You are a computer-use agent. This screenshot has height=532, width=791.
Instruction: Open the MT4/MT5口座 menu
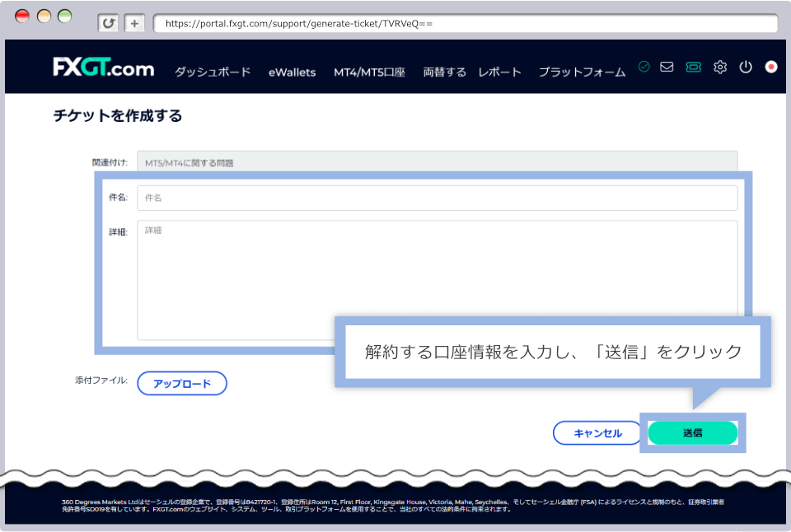click(369, 72)
